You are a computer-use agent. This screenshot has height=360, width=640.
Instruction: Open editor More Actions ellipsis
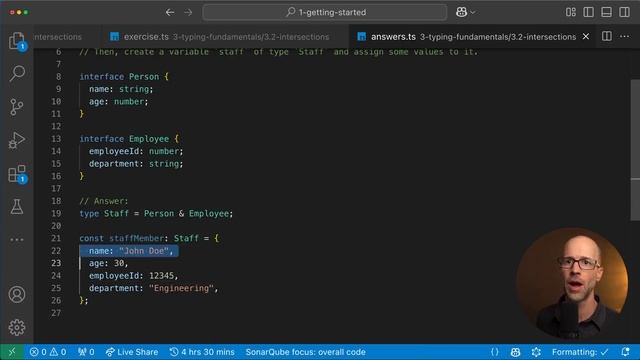(624, 36)
